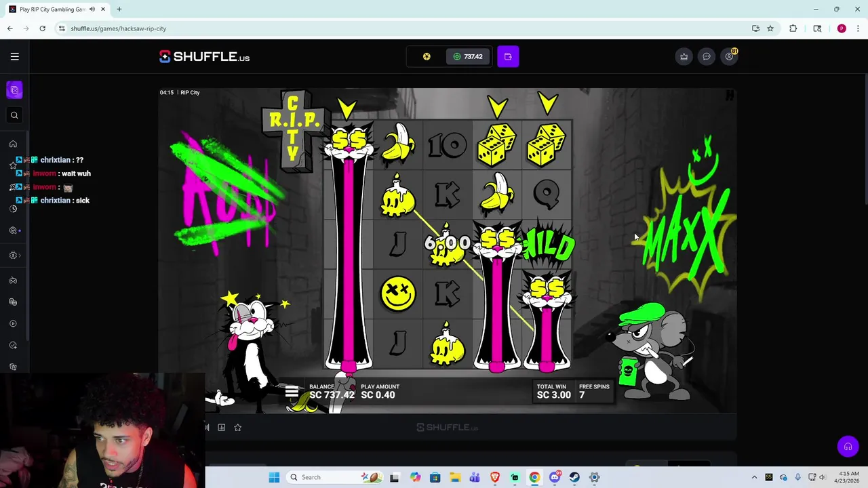Viewport: 868px width, 488px height.
Task: Select the gold coin currency toggle
Action: pyautogui.click(x=427, y=56)
